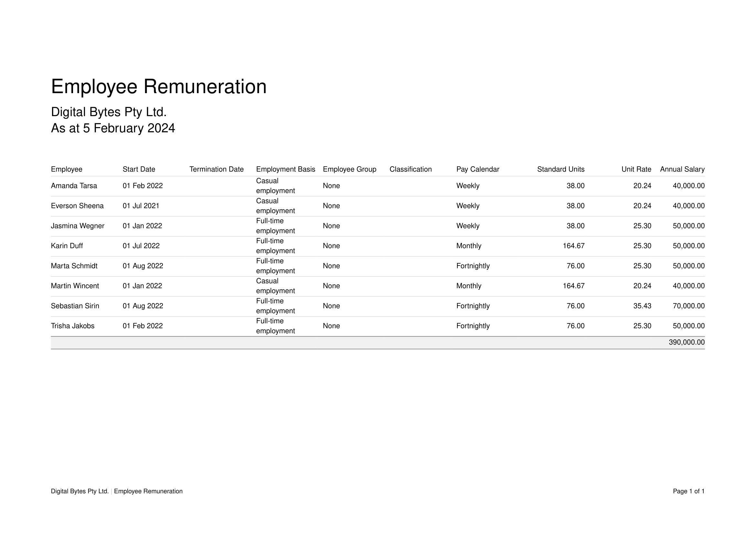Click the Employee column header
The image size is (756, 535).
[67, 169]
